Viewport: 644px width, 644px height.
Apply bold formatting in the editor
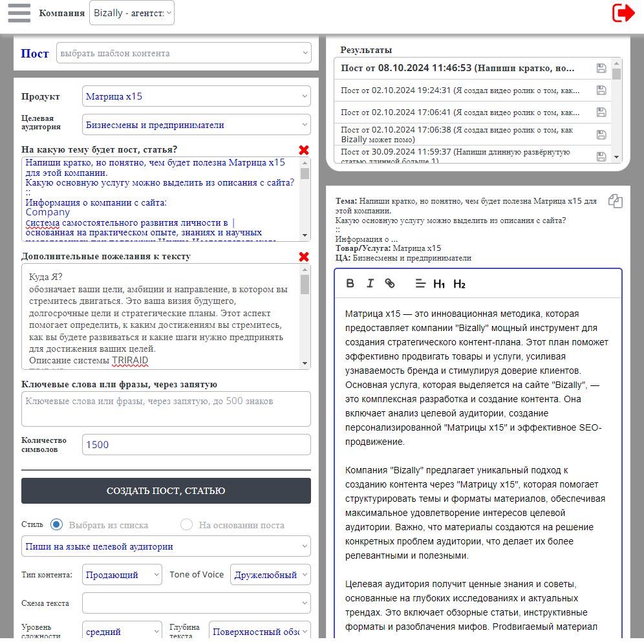350,283
